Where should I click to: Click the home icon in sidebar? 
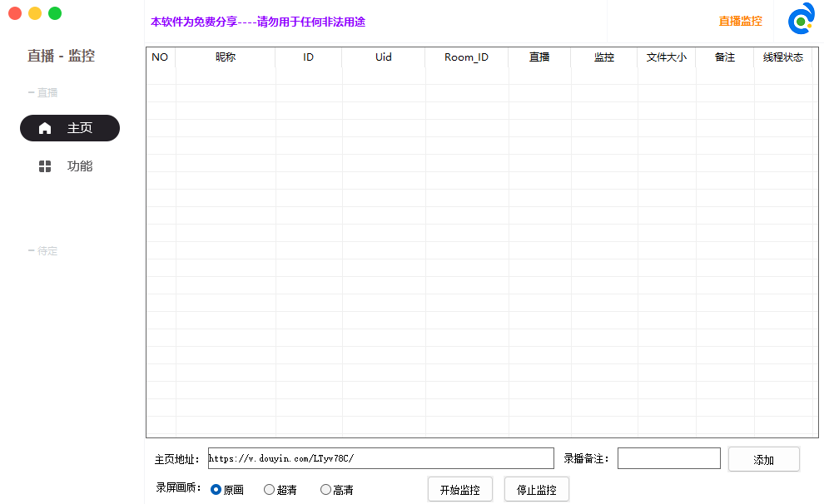[45, 128]
